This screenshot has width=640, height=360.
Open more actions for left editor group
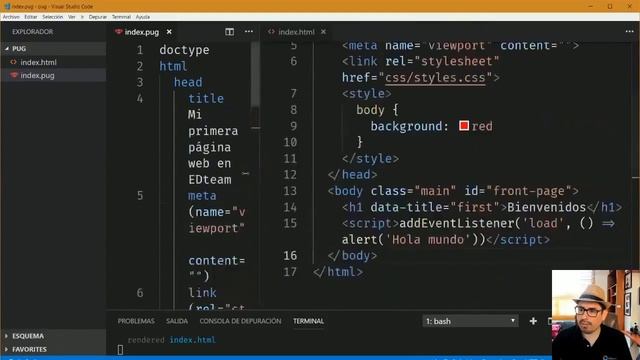[x=249, y=32]
